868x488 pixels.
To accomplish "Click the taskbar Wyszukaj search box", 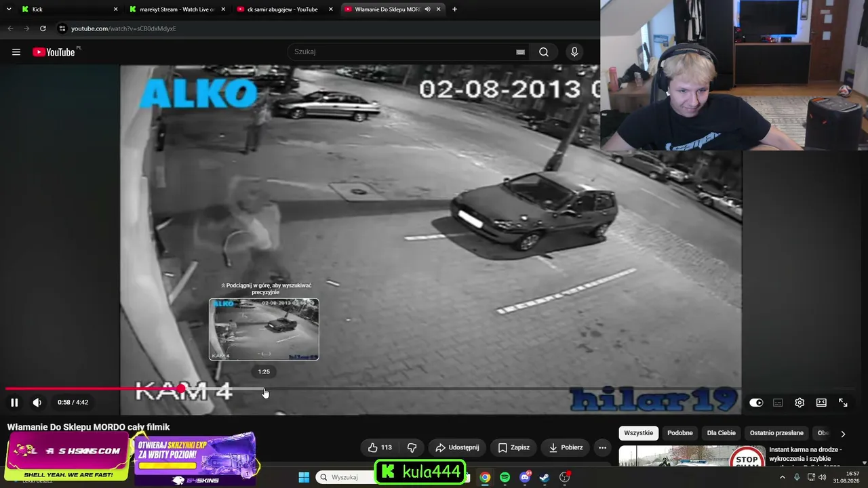I will point(346,477).
